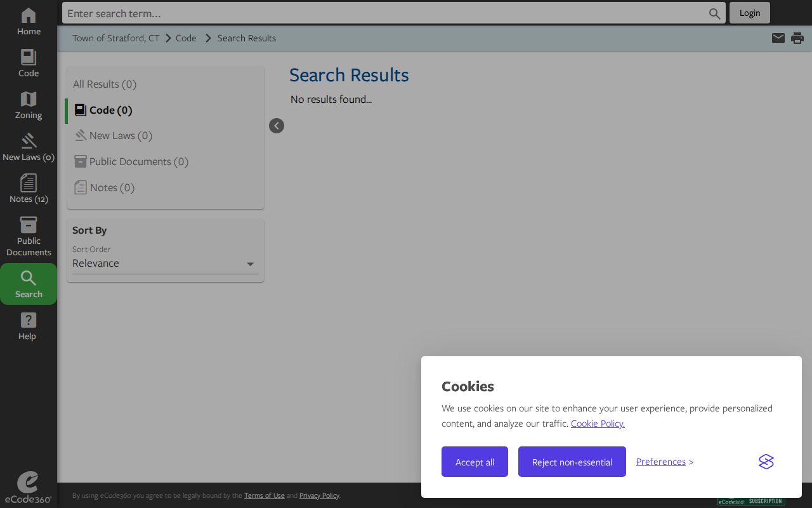Click the Search Results breadcrumb text

click(247, 38)
